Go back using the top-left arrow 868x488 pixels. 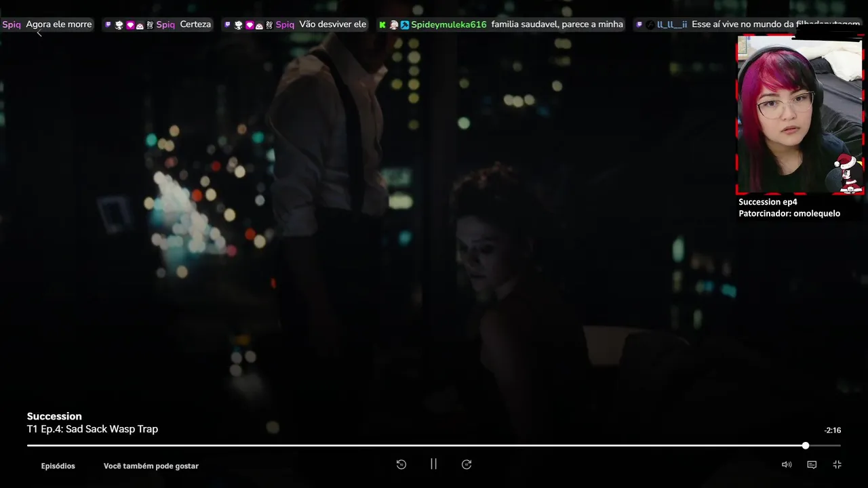pyautogui.click(x=39, y=33)
